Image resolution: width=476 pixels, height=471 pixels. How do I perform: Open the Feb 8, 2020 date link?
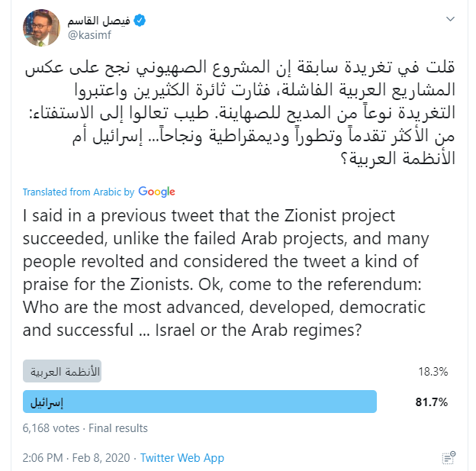tap(101, 457)
